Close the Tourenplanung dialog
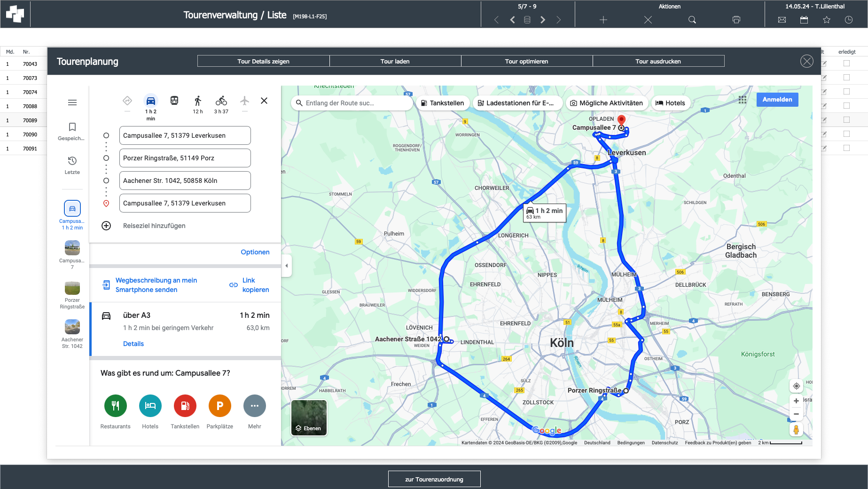This screenshot has height=489, width=868. click(807, 61)
